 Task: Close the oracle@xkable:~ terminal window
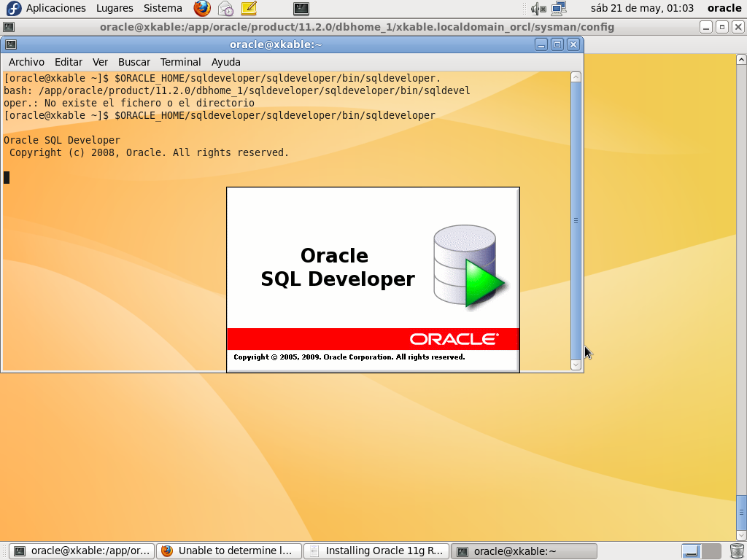click(573, 44)
